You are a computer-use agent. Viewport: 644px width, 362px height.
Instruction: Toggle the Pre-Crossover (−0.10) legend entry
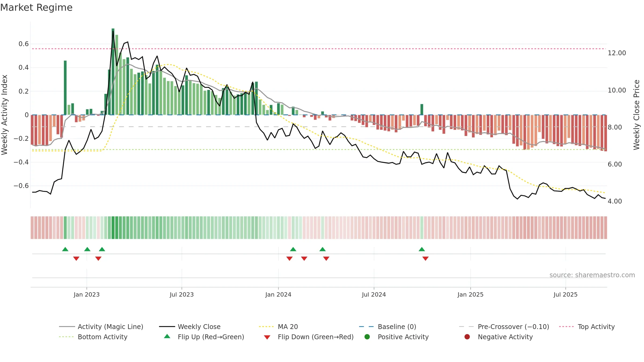tap(504, 327)
